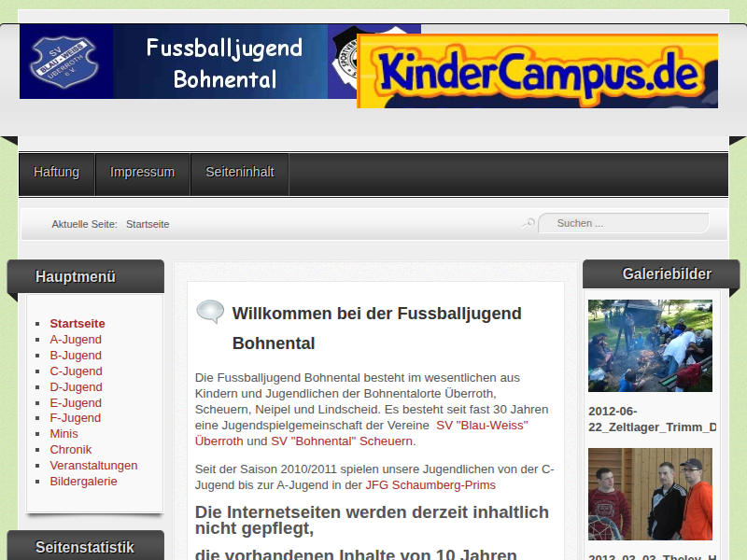This screenshot has height=560, width=747.
Task: Open the Haftung menu item
Action: click(56, 173)
